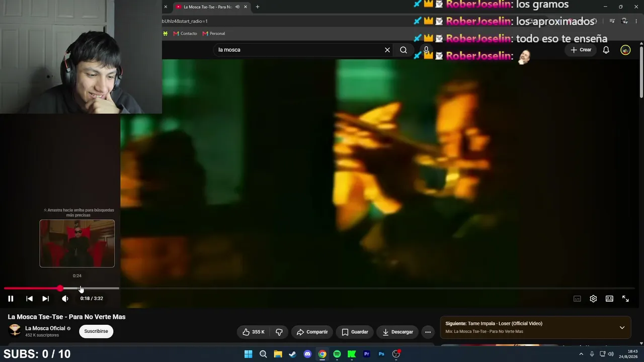The height and width of the screenshot is (362, 644).
Task: Toggle subtitles on the video player
Action: (x=577, y=299)
